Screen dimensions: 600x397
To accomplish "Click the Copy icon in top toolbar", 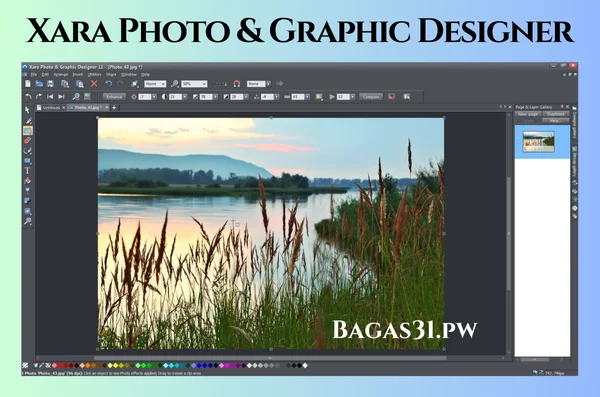I will pyautogui.click(x=65, y=83).
